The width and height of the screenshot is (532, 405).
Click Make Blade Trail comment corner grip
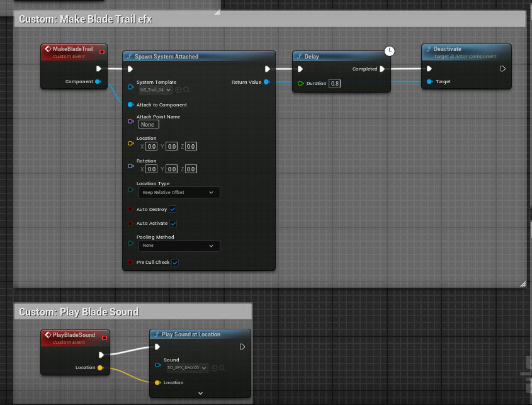tap(523, 284)
